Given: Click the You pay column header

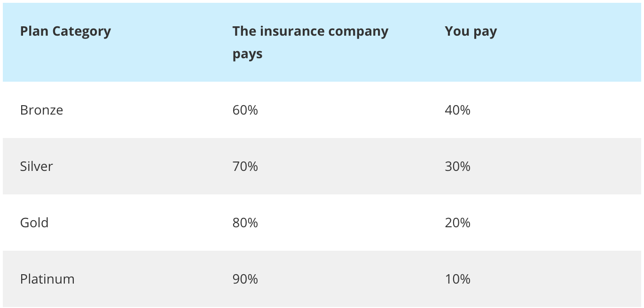Looking at the screenshot, I should (x=471, y=32).
